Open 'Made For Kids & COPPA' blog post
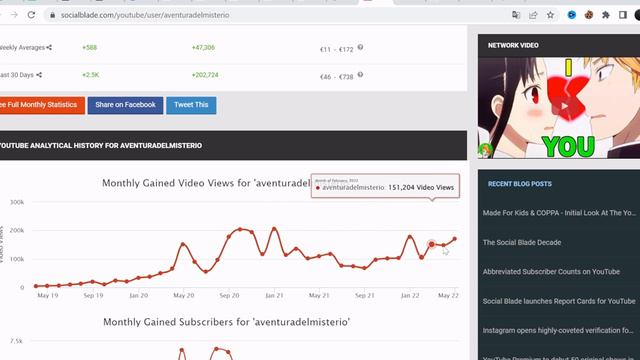The height and width of the screenshot is (360, 640). 559,213
